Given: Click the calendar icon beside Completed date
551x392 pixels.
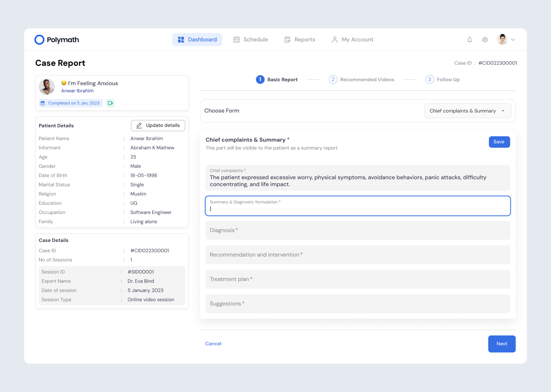Looking at the screenshot, I should pos(43,103).
